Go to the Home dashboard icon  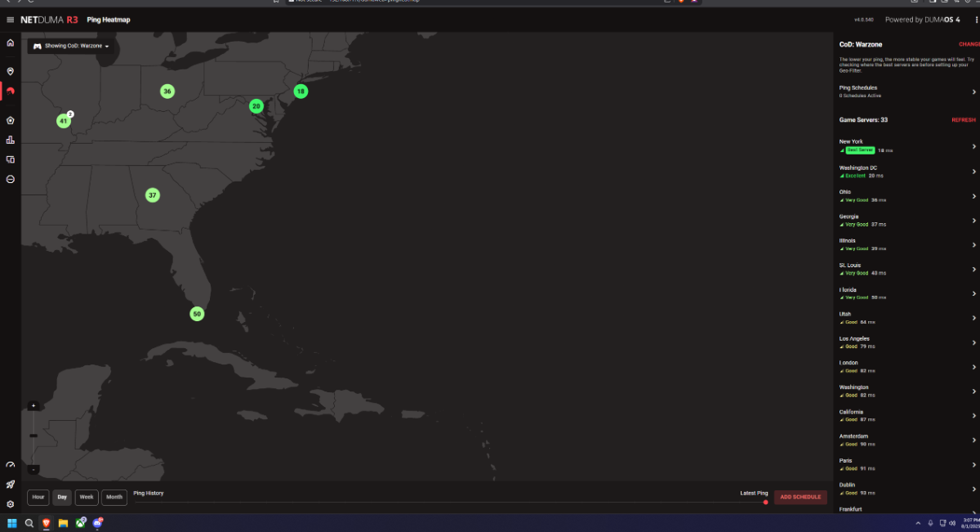10,42
